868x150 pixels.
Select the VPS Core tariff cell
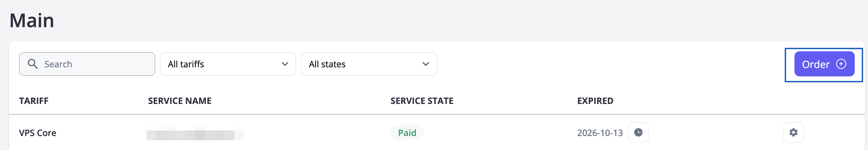coord(38,133)
